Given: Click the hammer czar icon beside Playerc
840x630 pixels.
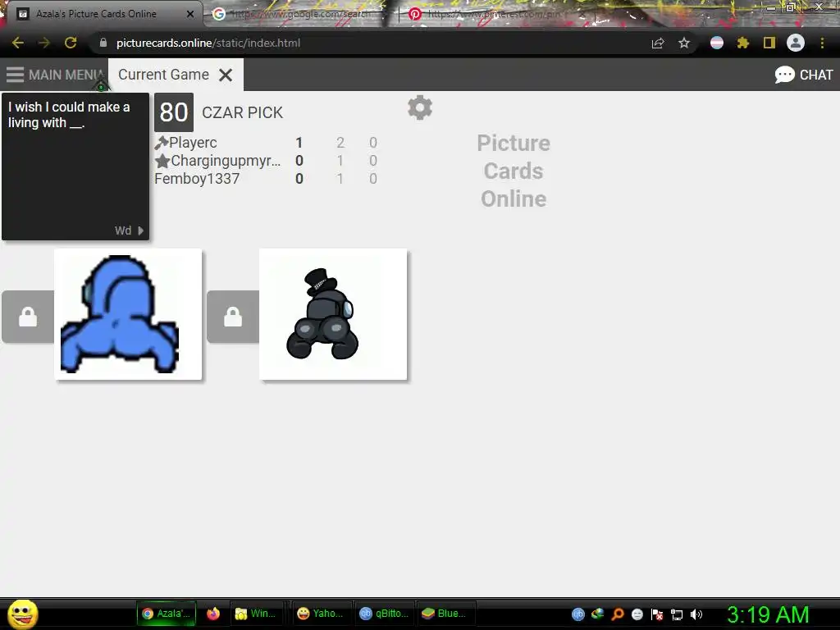Looking at the screenshot, I should [x=162, y=143].
